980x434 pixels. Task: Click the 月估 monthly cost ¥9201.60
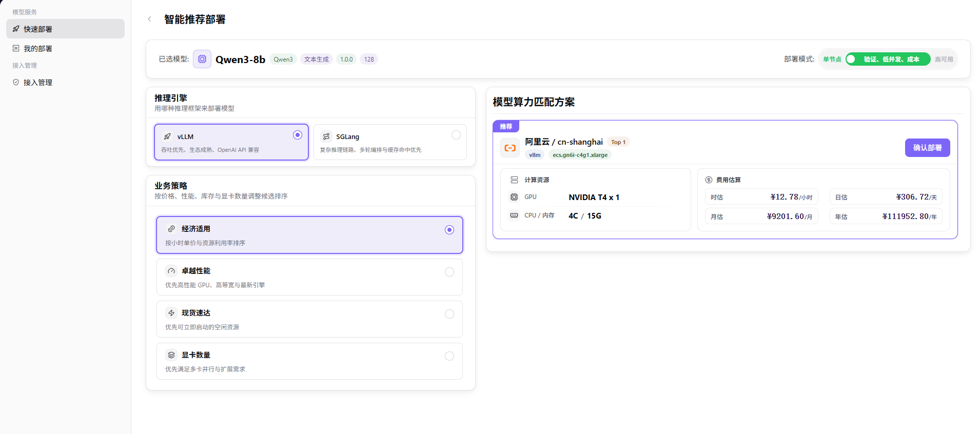(x=761, y=216)
